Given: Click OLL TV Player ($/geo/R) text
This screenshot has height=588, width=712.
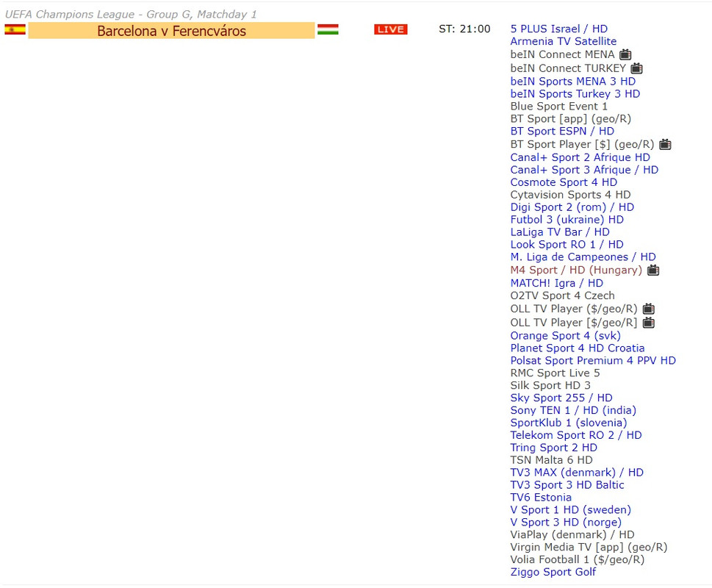Looking at the screenshot, I should pyautogui.click(x=574, y=309).
